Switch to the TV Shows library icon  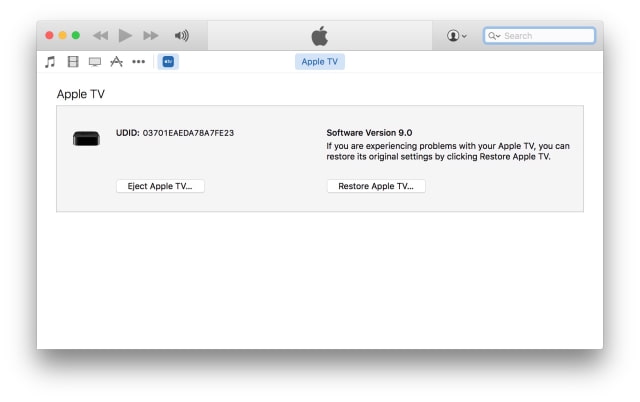pos(95,62)
